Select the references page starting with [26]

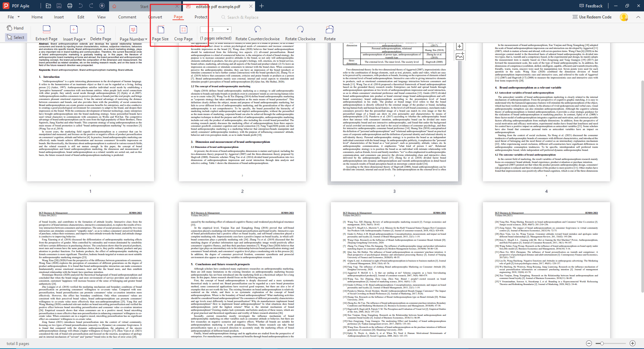click(x=546, y=270)
